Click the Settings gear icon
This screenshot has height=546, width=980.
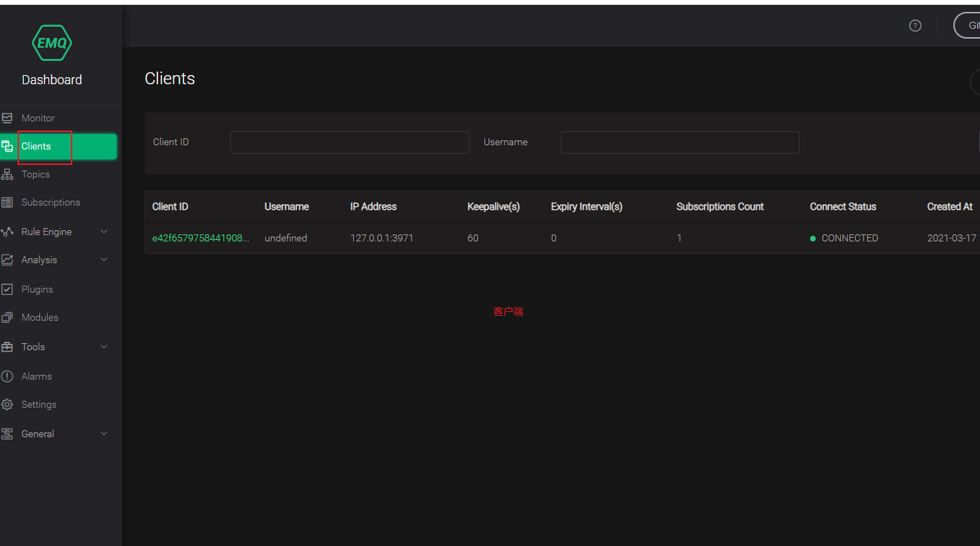click(7, 404)
